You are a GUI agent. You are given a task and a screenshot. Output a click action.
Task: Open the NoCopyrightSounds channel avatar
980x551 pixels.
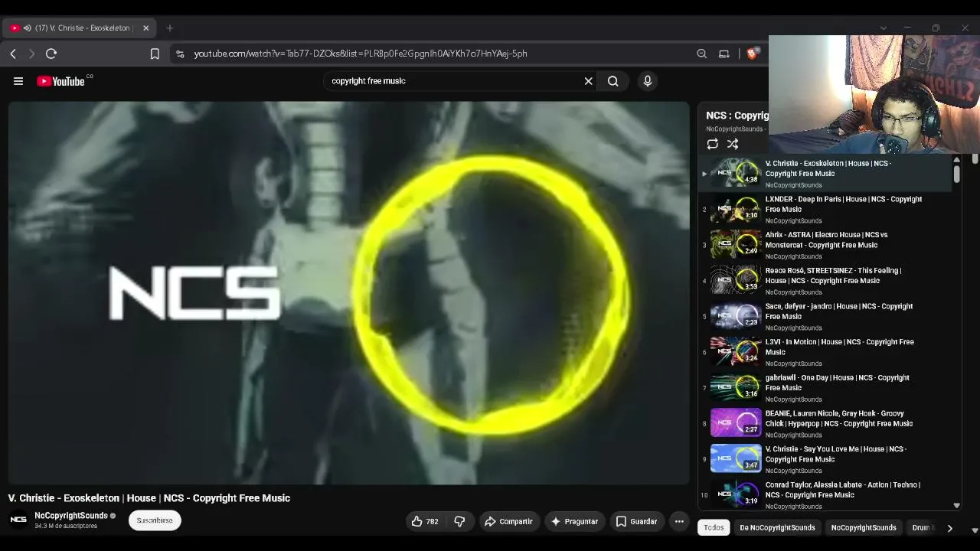point(18,520)
